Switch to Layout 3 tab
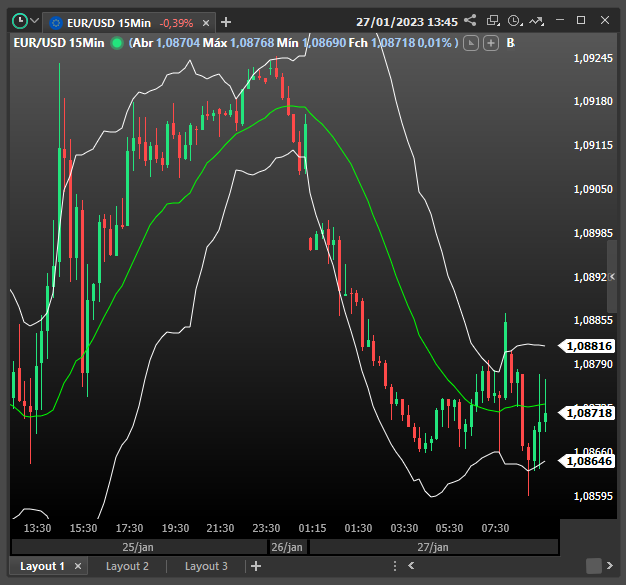Image resolution: width=626 pixels, height=585 pixels. (x=206, y=566)
